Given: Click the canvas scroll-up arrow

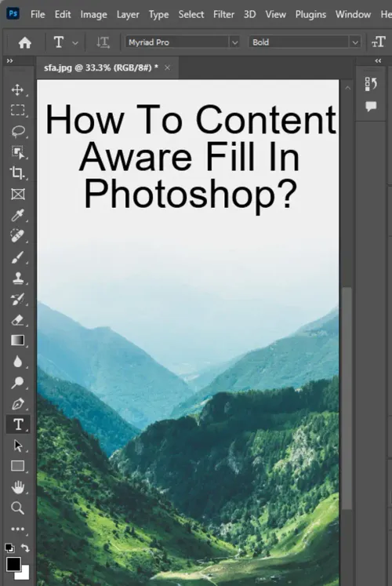Looking at the screenshot, I should tap(347, 88).
